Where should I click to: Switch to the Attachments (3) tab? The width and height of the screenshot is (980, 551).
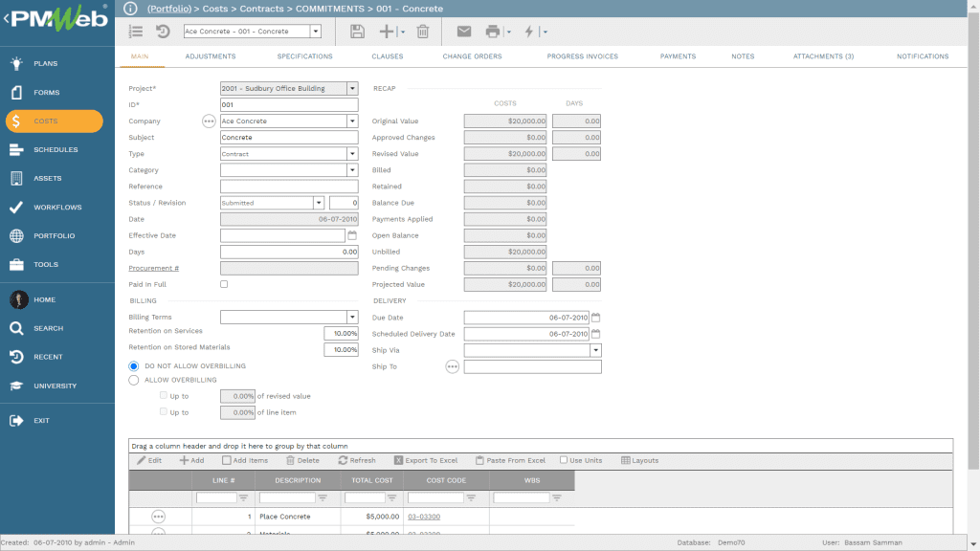point(824,56)
